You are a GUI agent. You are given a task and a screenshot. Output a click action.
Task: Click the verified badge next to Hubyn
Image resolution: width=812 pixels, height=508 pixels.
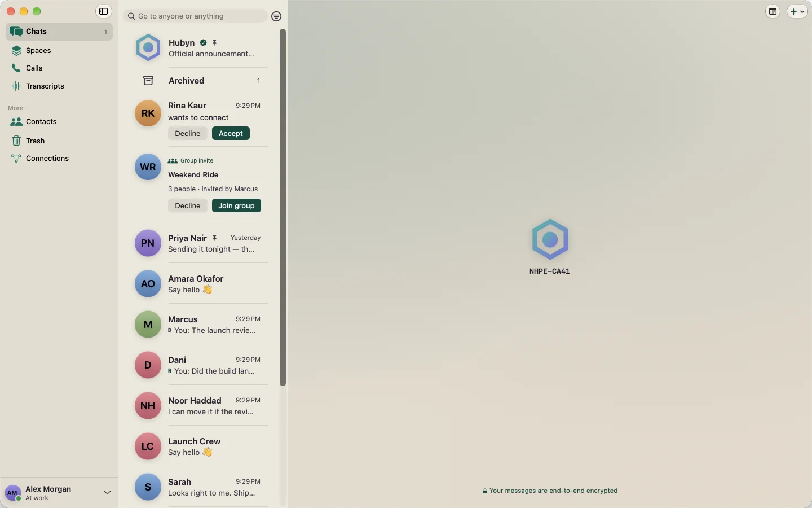203,42
